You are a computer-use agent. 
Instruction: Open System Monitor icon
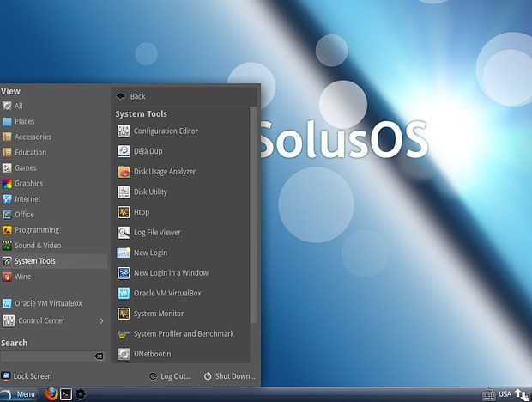[x=124, y=314]
